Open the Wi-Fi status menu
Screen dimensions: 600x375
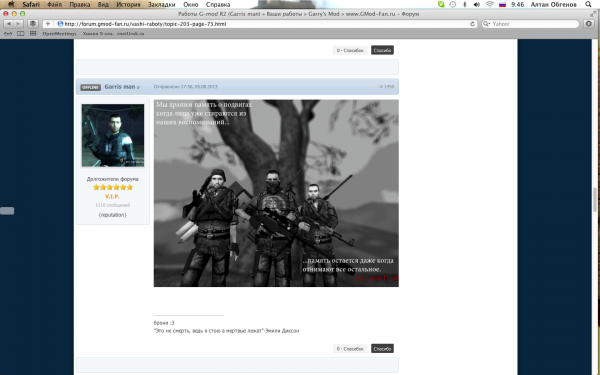pos(489,5)
